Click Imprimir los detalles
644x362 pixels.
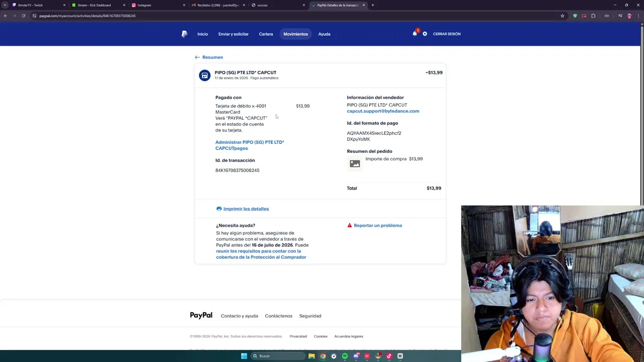pos(246,209)
